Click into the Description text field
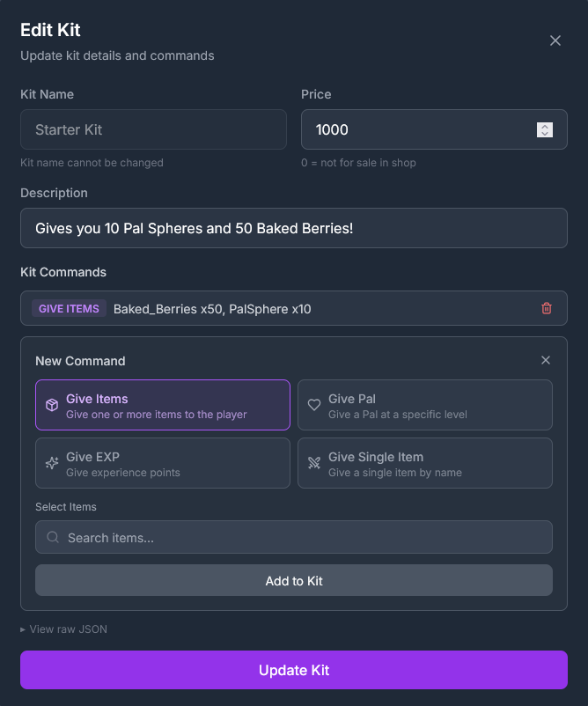The width and height of the screenshot is (588, 706). pyautogui.click(x=294, y=228)
